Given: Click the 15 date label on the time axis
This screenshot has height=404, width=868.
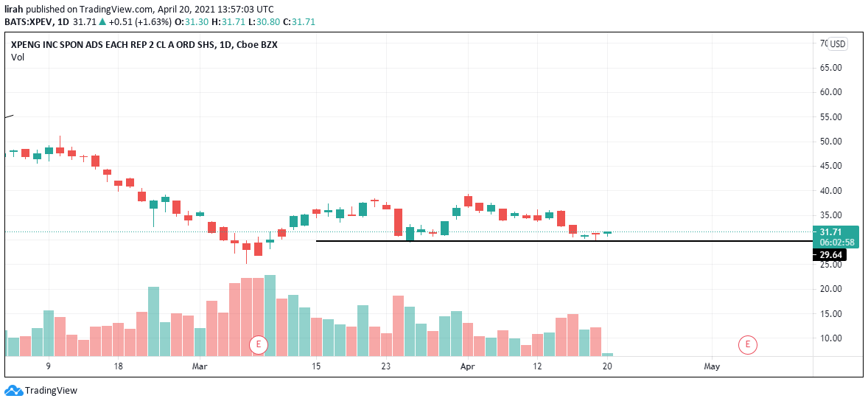Looking at the screenshot, I should [317, 366].
